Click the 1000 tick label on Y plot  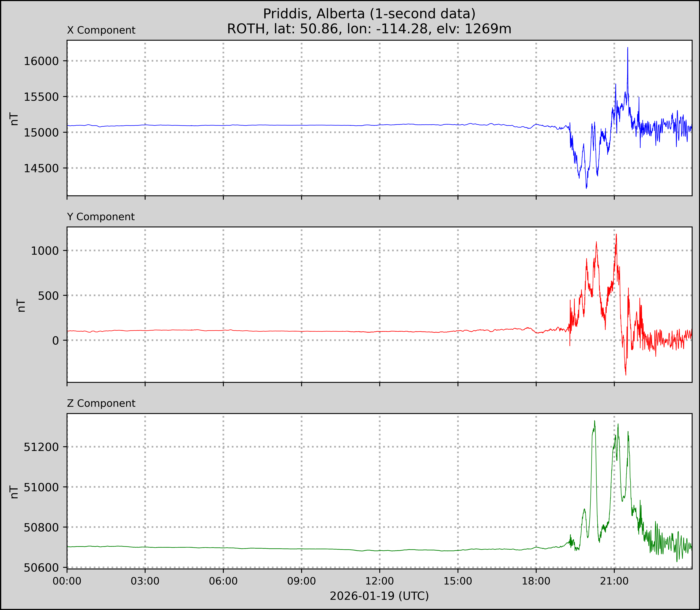click(45, 251)
